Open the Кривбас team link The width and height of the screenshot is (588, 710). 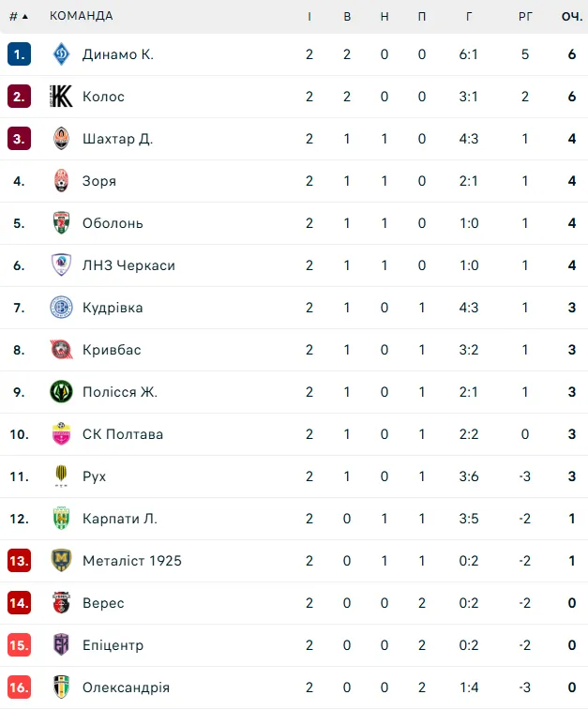point(112,350)
